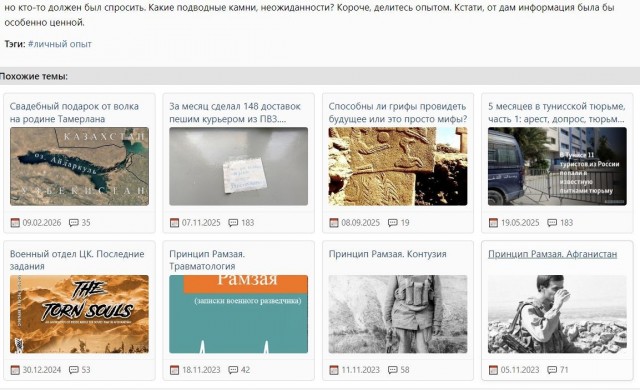Click calendar icon beside 18.11.2023
The width and height of the screenshot is (640, 390).
coord(174,370)
